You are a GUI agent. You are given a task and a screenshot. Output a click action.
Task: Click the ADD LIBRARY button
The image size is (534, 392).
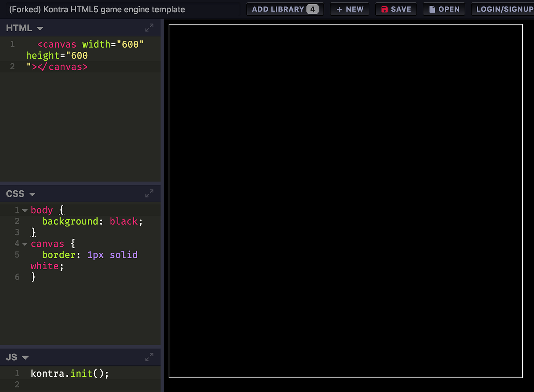pos(285,9)
